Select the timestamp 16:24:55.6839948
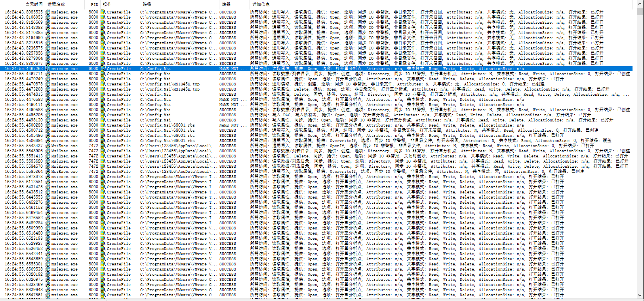This screenshot has height=301, width=644. tap(24, 290)
